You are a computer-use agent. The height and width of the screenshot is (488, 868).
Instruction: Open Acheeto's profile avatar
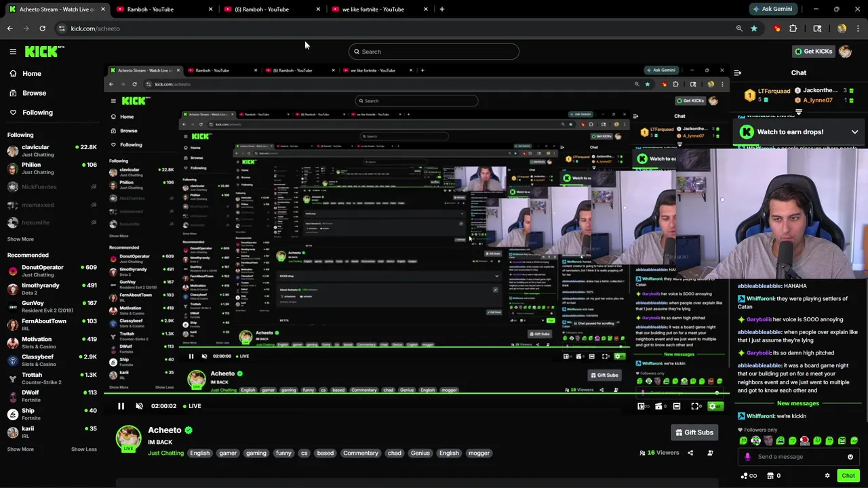[128, 439]
